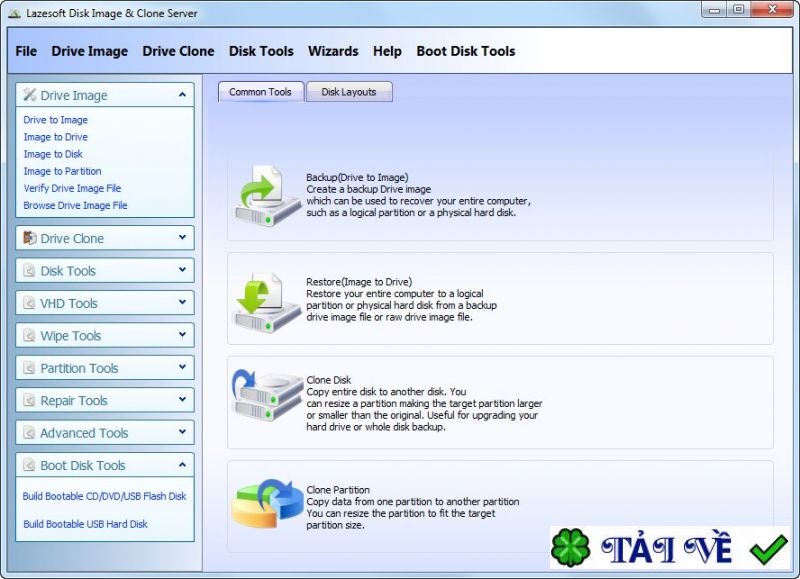Image resolution: width=800 pixels, height=579 pixels.
Task: Expand the Advanced Tools sidebar panel
Action: point(182,432)
